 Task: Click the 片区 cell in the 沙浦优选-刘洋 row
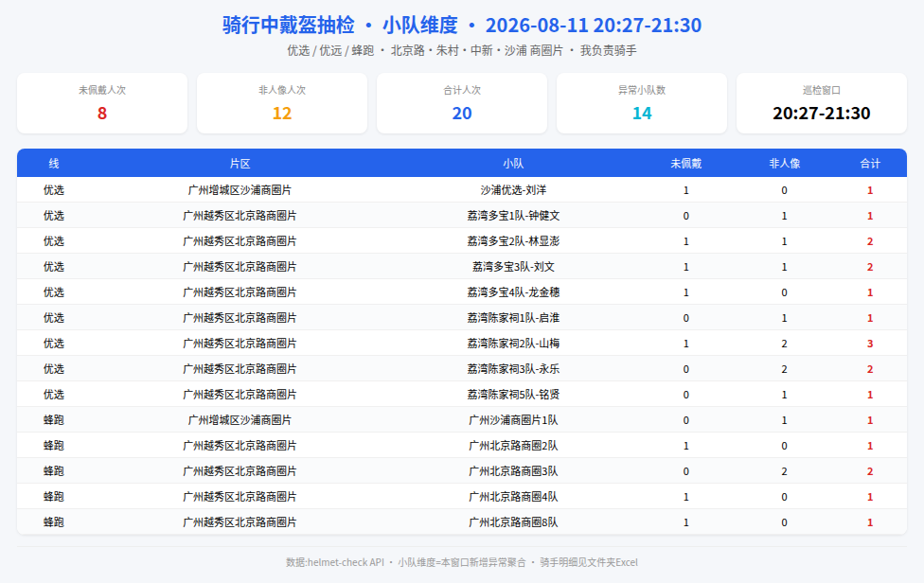pyautogui.click(x=240, y=190)
